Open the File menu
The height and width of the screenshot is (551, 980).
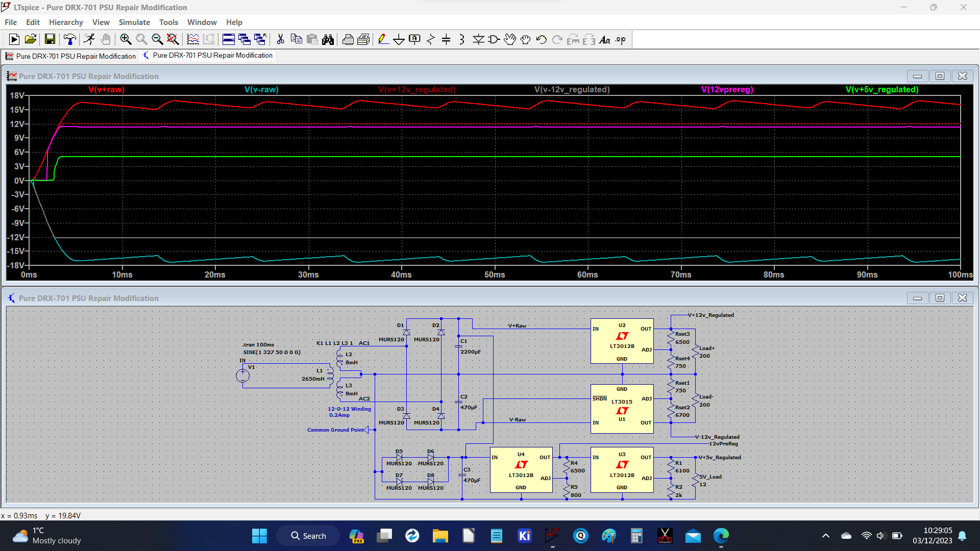pos(11,22)
